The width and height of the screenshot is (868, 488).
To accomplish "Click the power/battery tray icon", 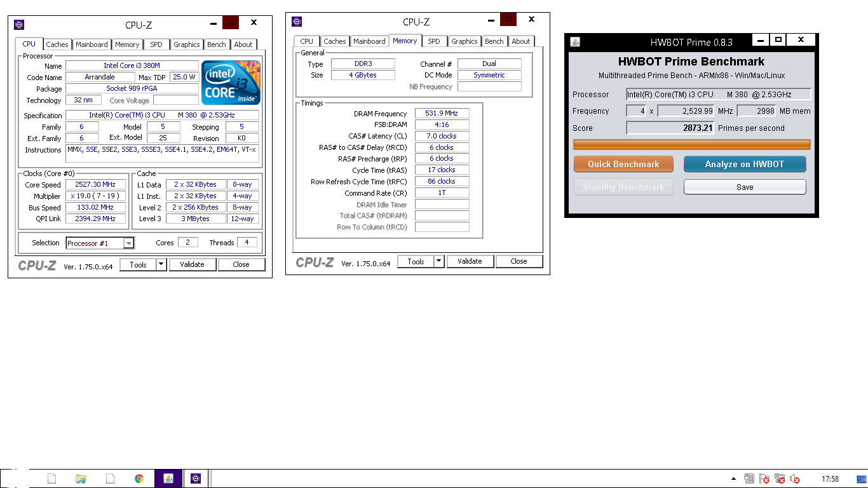I will [749, 478].
